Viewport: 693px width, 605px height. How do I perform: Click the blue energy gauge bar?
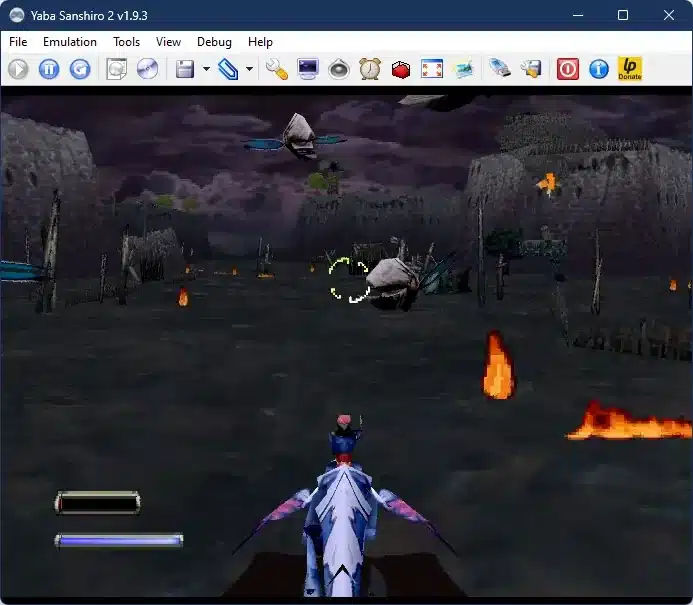[118, 540]
